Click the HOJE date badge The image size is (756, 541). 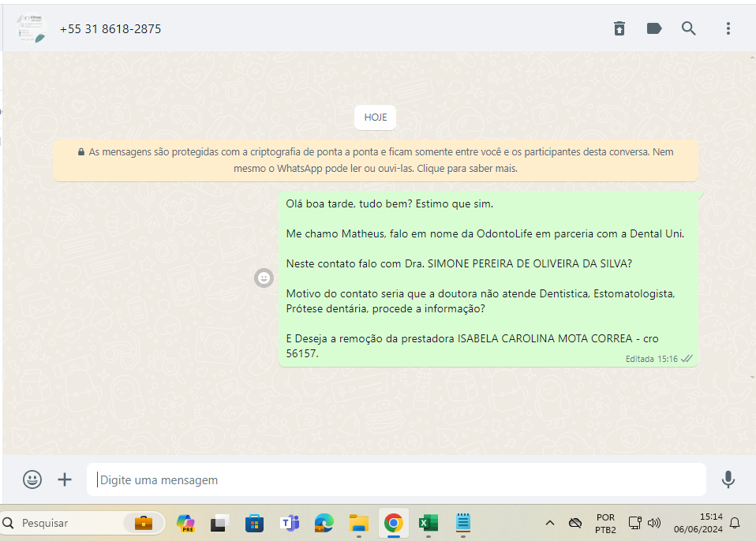pos(375,117)
